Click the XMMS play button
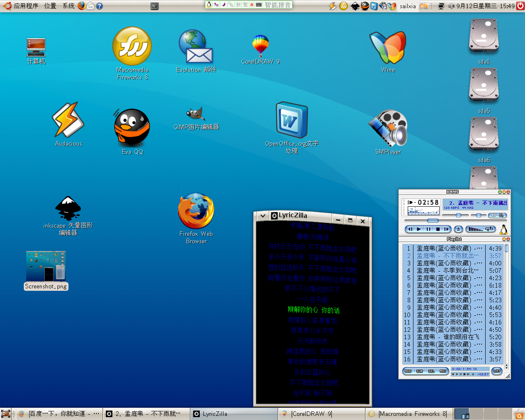Viewport: 525px width, 420px height. pos(419,229)
